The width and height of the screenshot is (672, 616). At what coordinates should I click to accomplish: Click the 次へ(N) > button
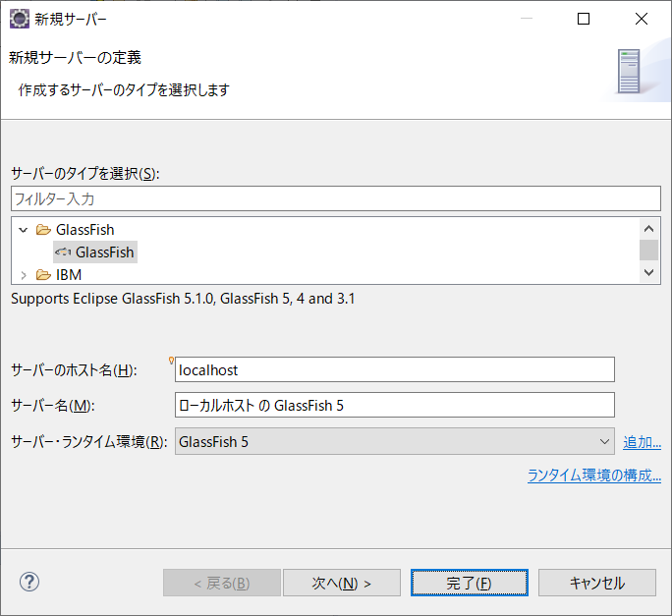pyautogui.click(x=342, y=583)
